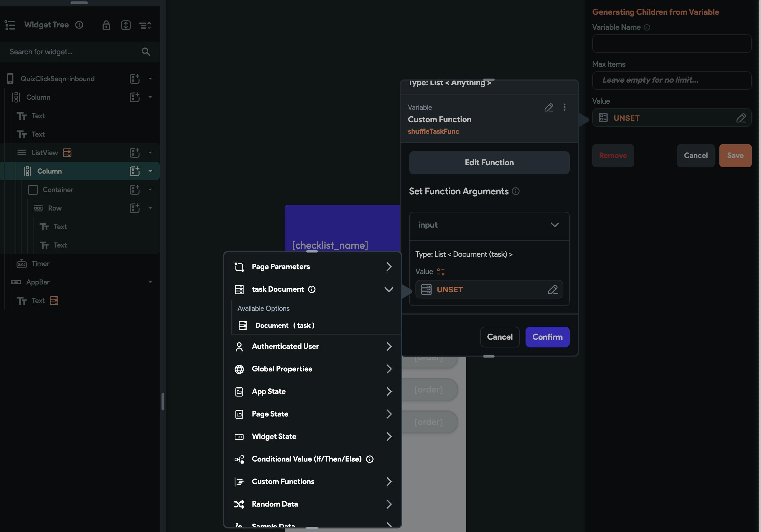Expand the input argument dropdown
Viewport: 761px width, 532px height.
(x=554, y=225)
